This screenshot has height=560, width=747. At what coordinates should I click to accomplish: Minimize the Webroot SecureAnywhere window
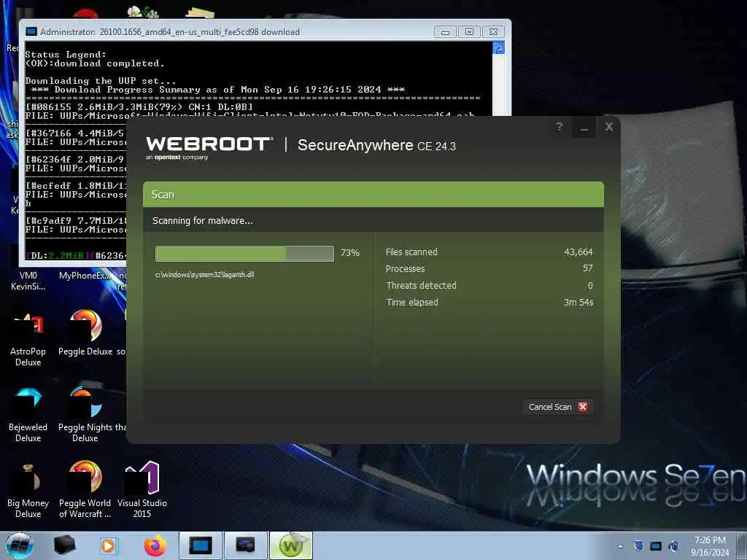[x=584, y=128]
